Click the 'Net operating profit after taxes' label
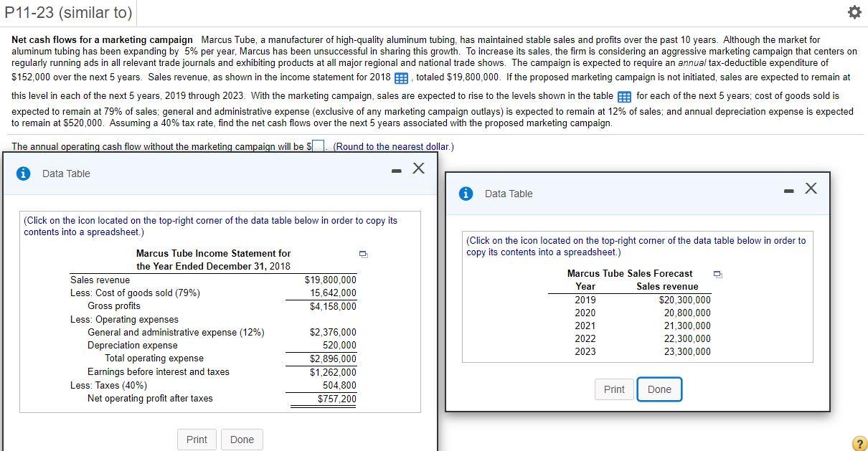The height and width of the screenshot is (451, 868). click(x=150, y=399)
